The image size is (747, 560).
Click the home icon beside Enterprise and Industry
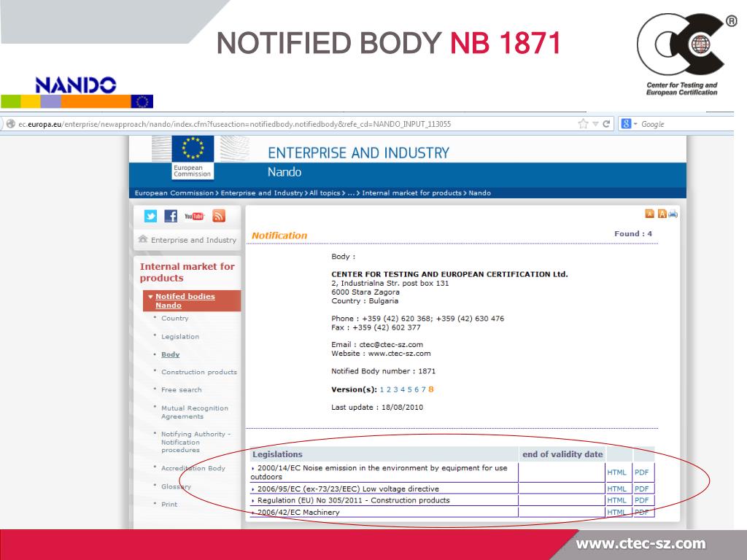[143, 239]
